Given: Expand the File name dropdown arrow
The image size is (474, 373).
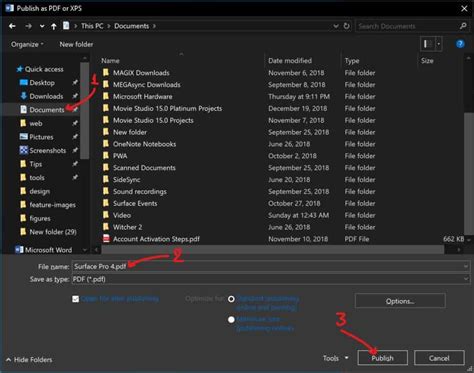Looking at the screenshot, I should pos(466,266).
